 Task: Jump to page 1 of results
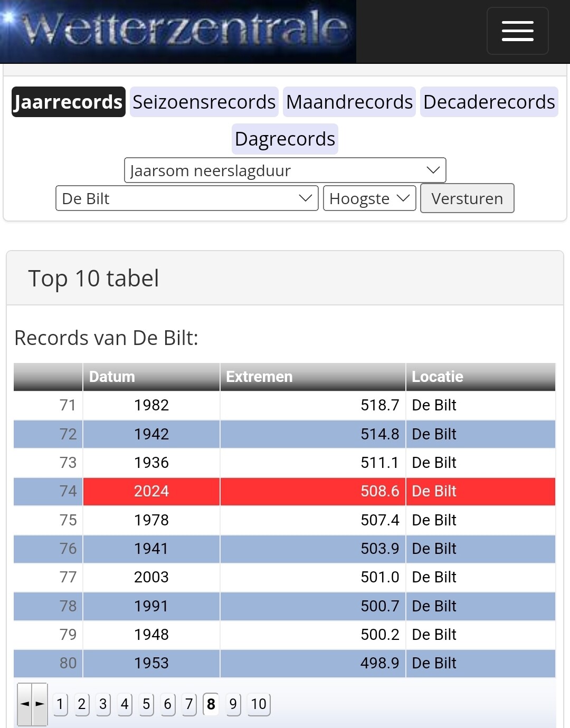[60, 704]
